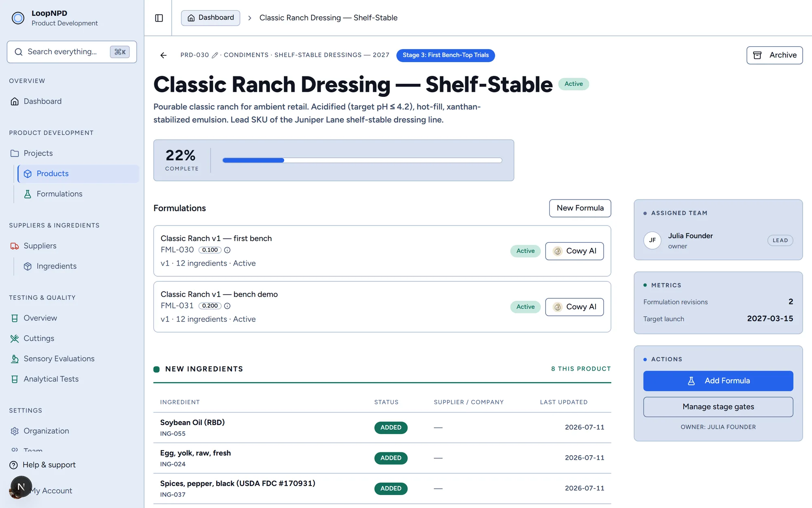Image resolution: width=812 pixels, height=508 pixels.
Task: Click the info icon next to FML-031 version
Action: click(x=227, y=306)
